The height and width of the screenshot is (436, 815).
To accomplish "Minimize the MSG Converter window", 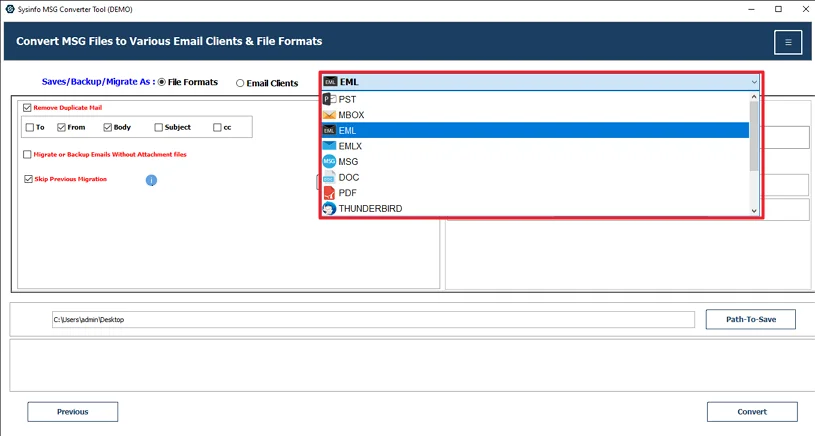I will [752, 9].
